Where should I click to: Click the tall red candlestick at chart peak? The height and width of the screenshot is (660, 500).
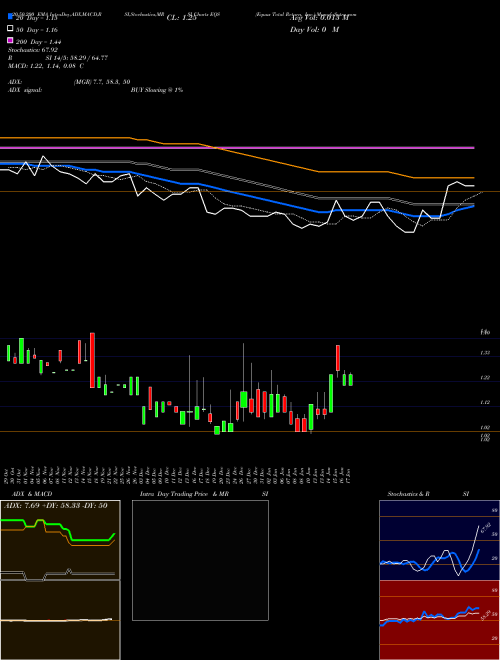(x=92, y=360)
